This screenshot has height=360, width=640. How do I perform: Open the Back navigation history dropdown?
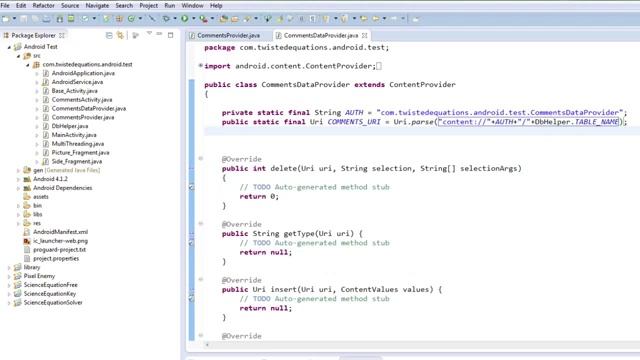point(384,19)
